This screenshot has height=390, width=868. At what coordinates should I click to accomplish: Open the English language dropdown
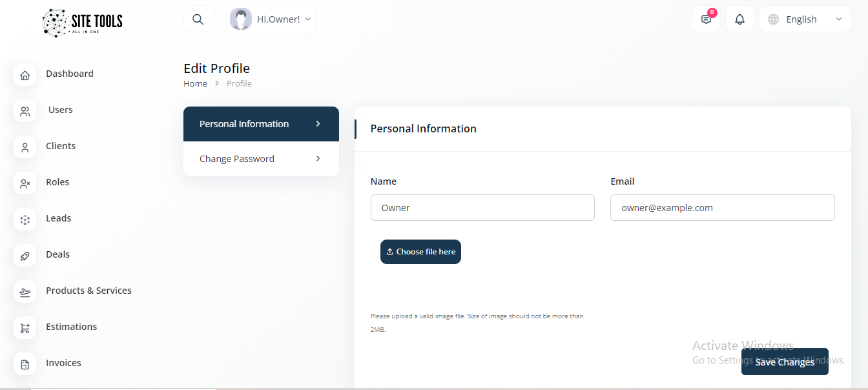point(805,19)
